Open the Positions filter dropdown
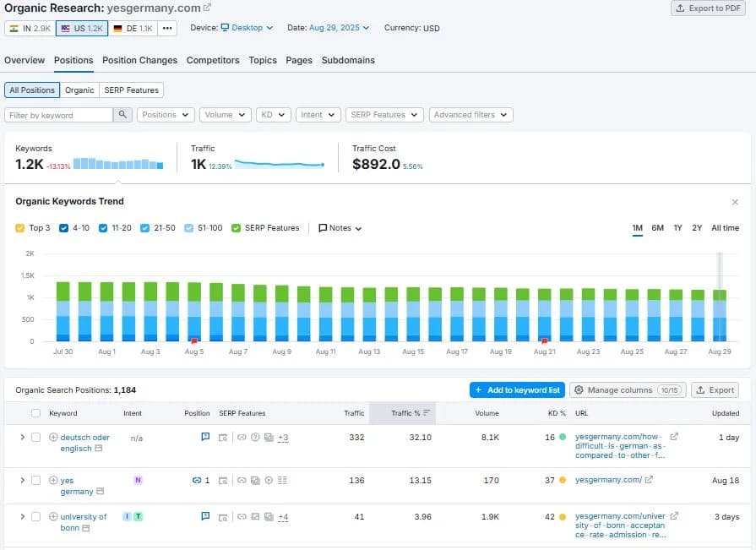 [x=166, y=115]
